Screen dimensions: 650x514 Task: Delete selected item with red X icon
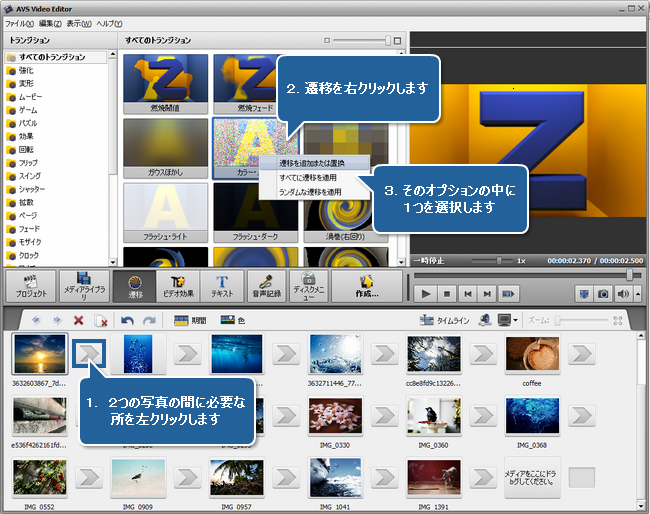[x=79, y=320]
